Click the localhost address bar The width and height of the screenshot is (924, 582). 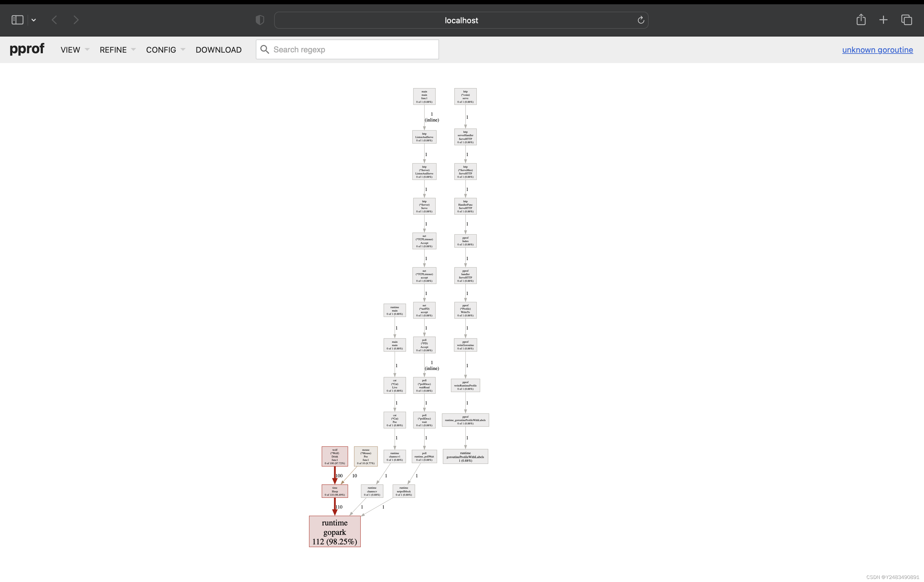pyautogui.click(x=461, y=20)
